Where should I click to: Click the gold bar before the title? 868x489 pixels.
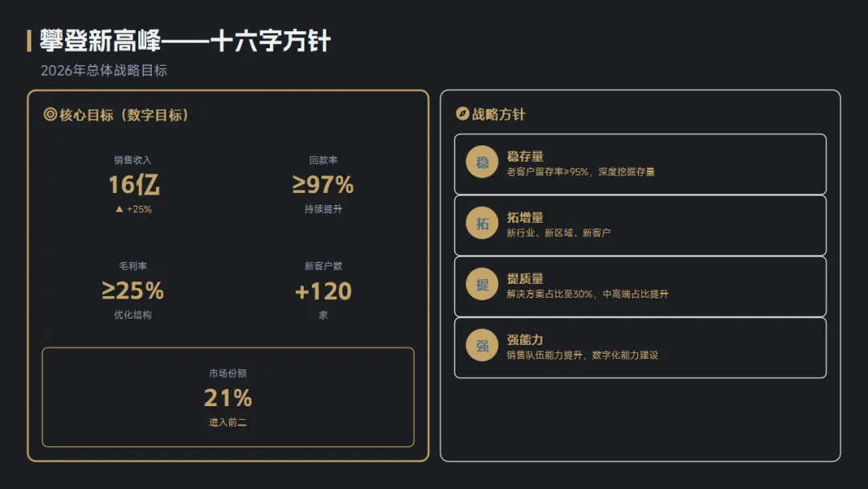pos(29,41)
